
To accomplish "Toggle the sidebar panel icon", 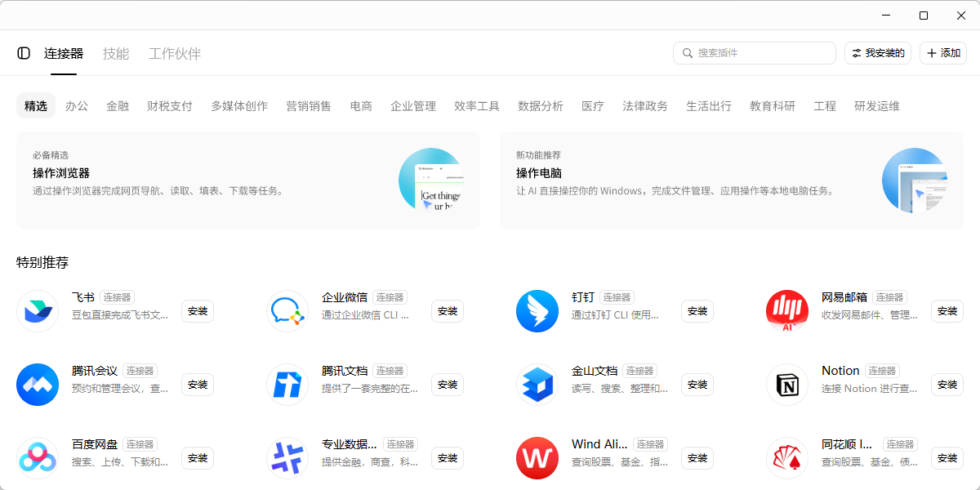I will pyautogui.click(x=24, y=53).
